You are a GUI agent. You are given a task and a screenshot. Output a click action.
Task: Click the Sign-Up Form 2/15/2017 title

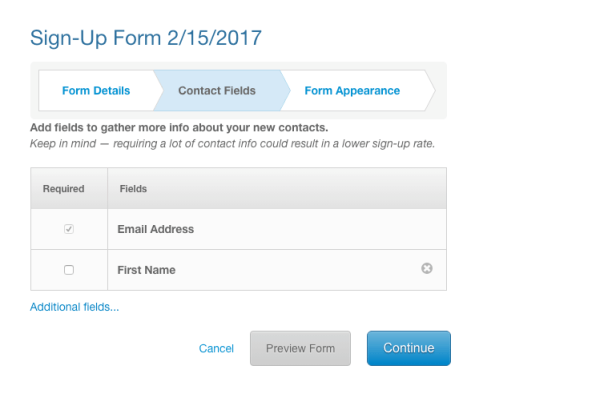[146, 39]
